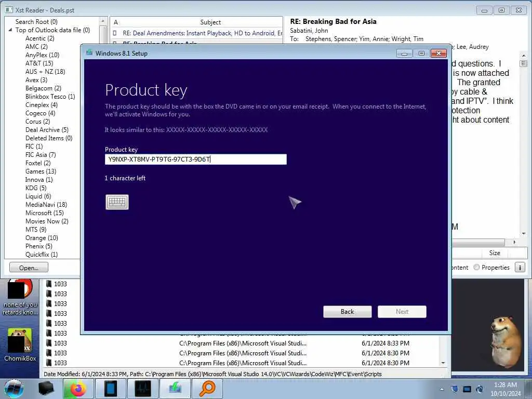Select Belgacom (2) folder
Viewport: 532px width, 399px height.
click(x=43, y=88)
